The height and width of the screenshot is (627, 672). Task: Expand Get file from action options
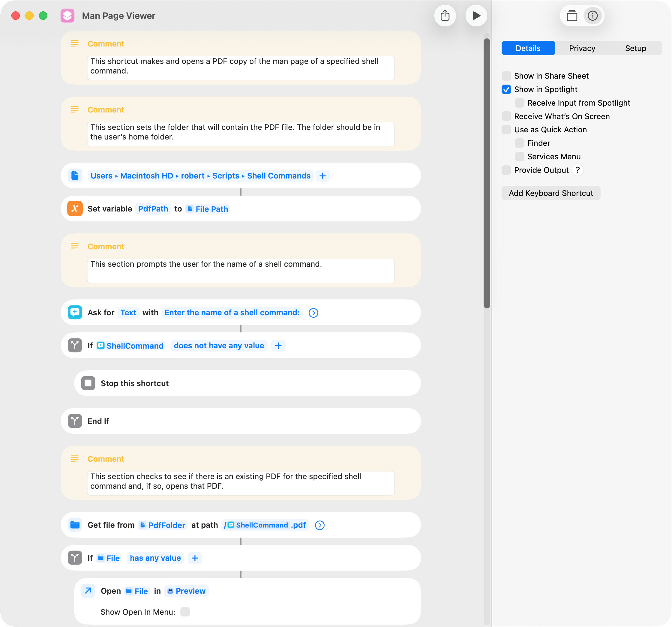(319, 525)
